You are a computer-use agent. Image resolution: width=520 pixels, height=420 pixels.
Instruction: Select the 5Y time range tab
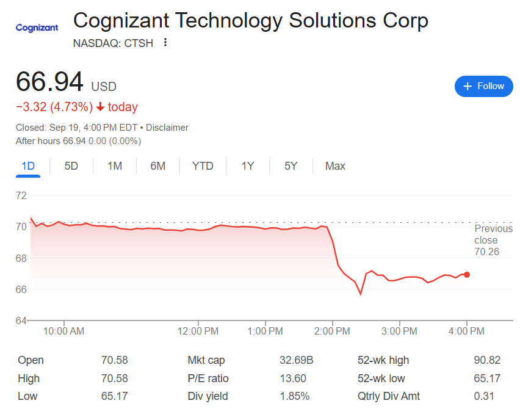[291, 166]
